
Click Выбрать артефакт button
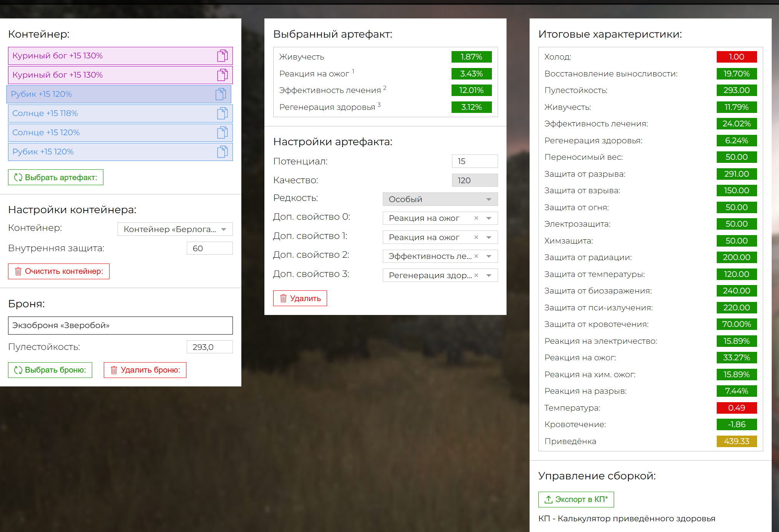click(56, 177)
